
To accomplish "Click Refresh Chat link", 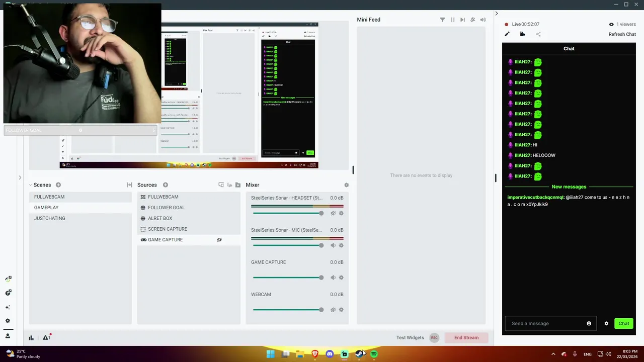I will pos(622,34).
